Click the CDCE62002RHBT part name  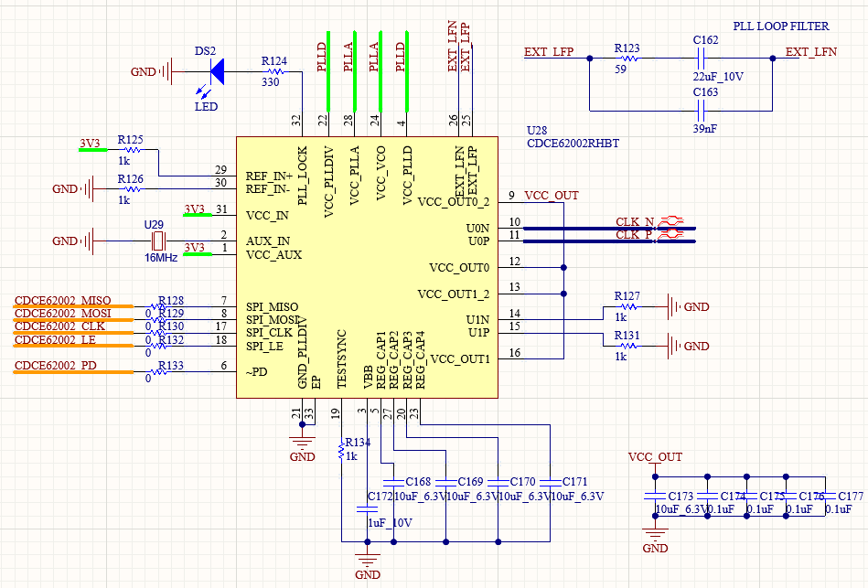pos(573,144)
